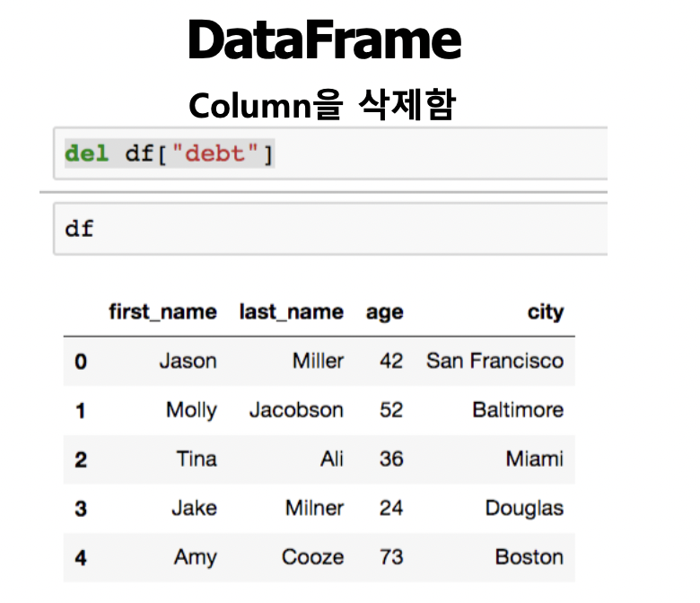Click the city cell San Francisco
This screenshot has height=603, width=700.
(x=495, y=361)
